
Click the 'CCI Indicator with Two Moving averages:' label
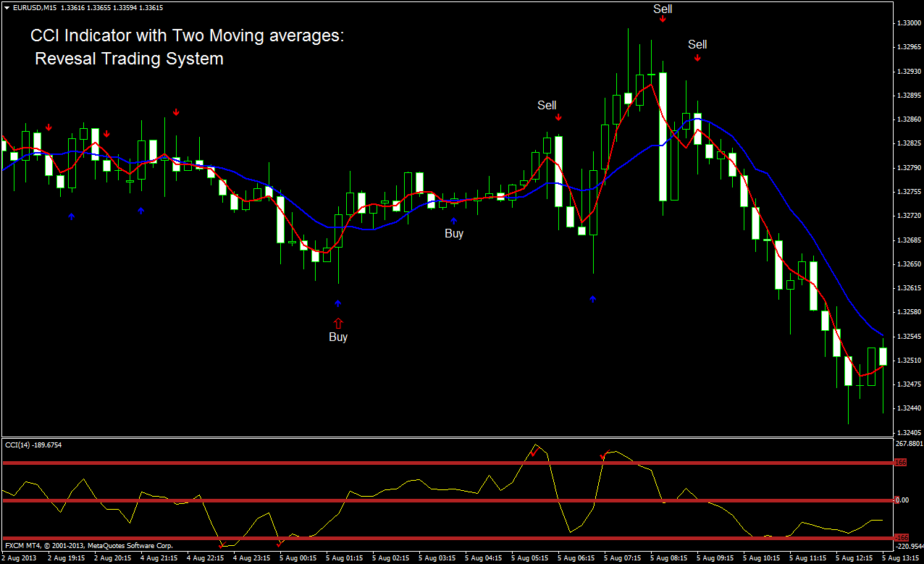[x=188, y=35]
